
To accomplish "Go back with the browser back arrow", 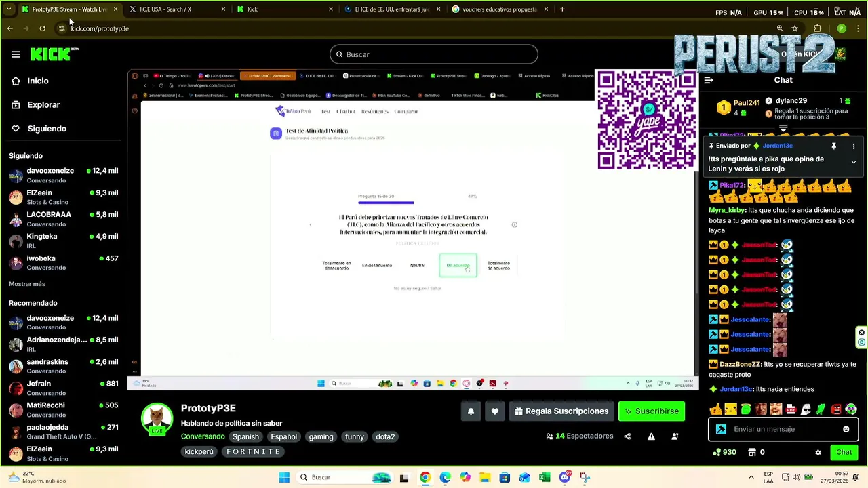I will [x=10, y=28].
